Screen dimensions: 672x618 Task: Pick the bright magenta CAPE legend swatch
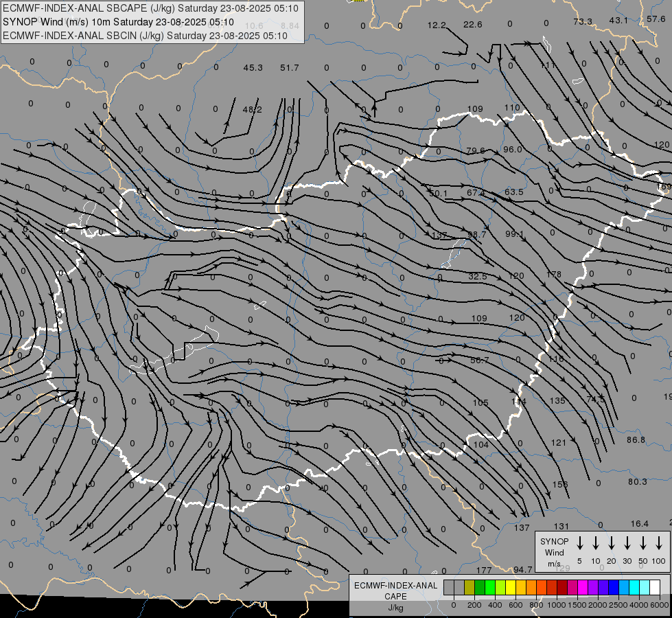(583, 588)
